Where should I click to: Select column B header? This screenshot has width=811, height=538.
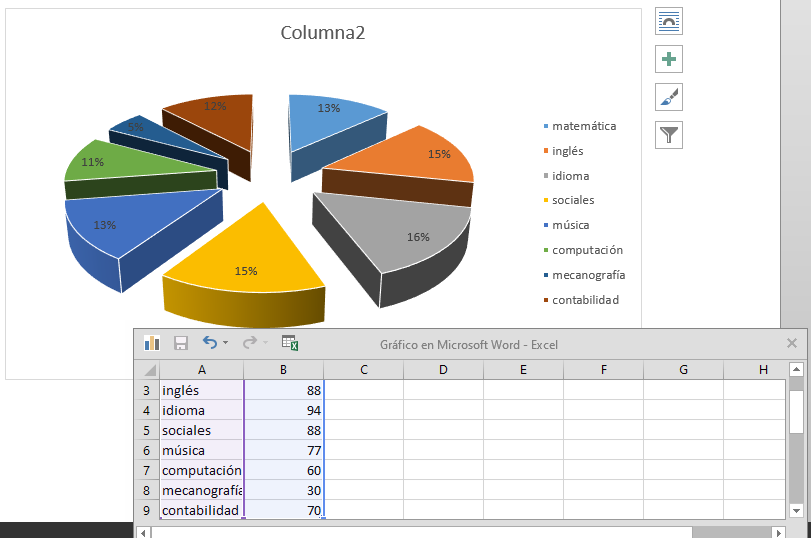pos(283,370)
